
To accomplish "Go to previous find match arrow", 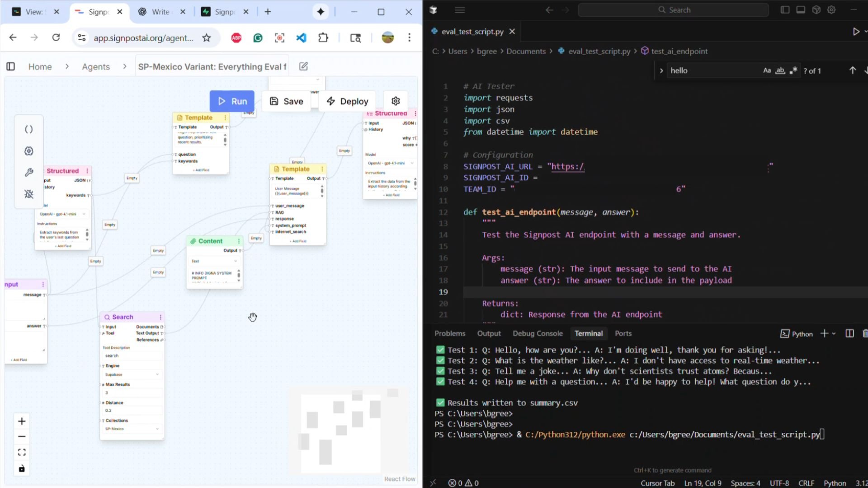I will [x=853, y=70].
